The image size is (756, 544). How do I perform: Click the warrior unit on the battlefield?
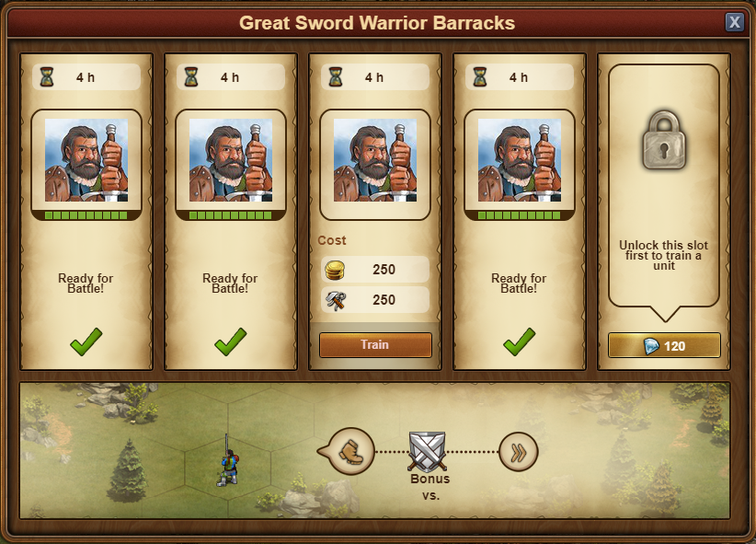point(228,460)
